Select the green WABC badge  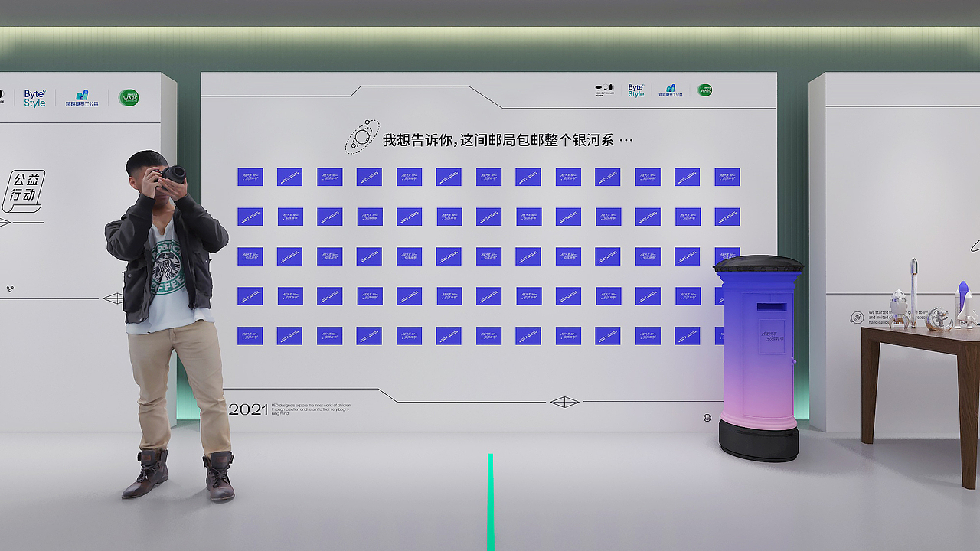pyautogui.click(x=704, y=90)
